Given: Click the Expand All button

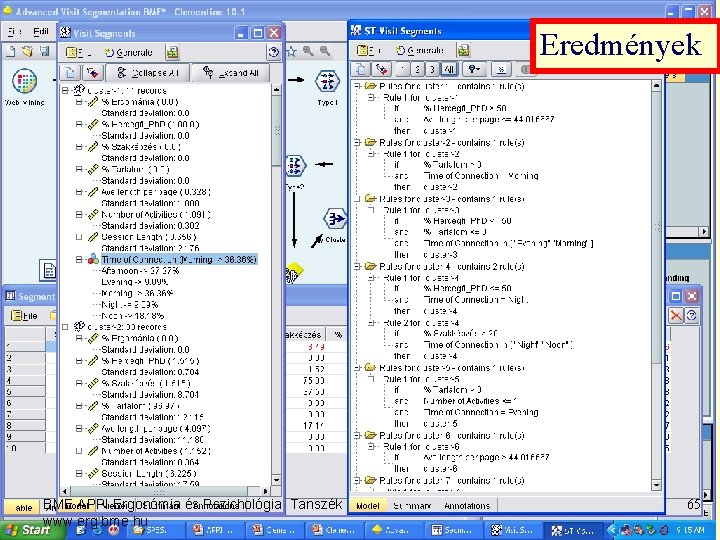Looking at the screenshot, I should tap(231, 73).
